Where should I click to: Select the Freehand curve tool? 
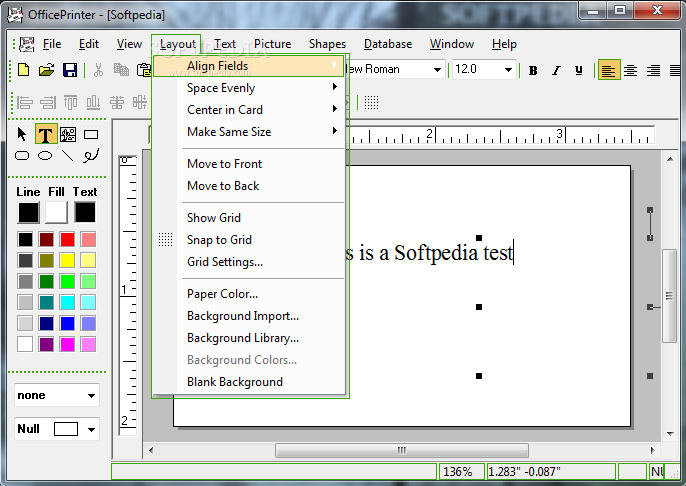(x=91, y=155)
